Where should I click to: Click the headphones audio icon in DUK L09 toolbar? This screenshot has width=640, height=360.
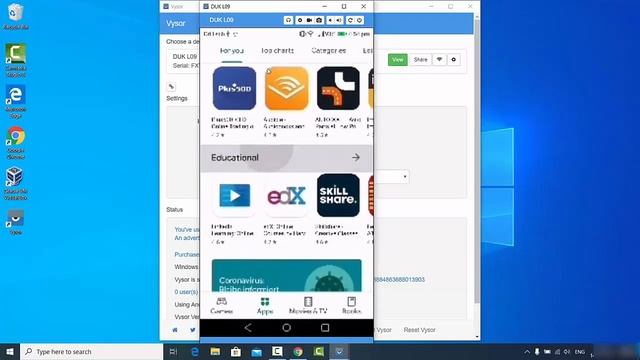click(289, 20)
